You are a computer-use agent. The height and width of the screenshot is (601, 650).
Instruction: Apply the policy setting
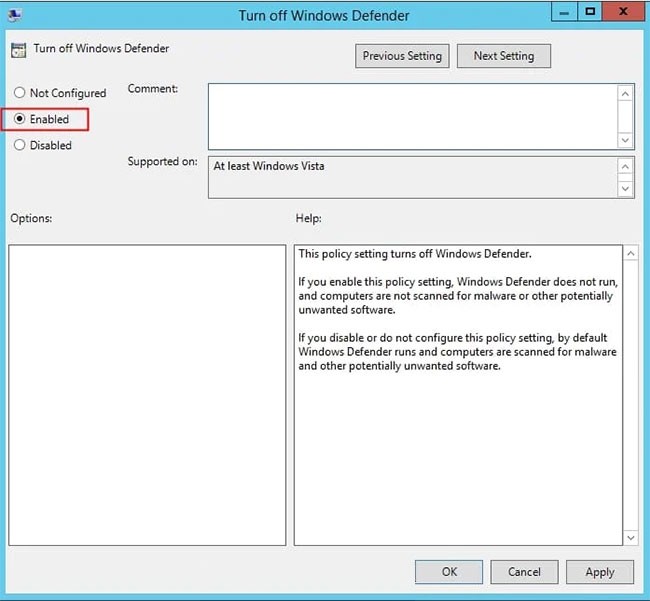[x=599, y=572]
